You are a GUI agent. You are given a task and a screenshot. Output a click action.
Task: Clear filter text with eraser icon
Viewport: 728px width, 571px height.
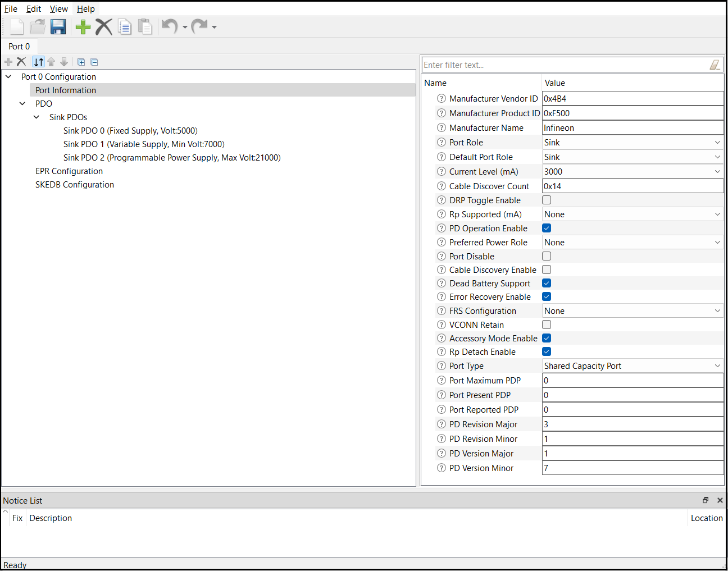(715, 65)
